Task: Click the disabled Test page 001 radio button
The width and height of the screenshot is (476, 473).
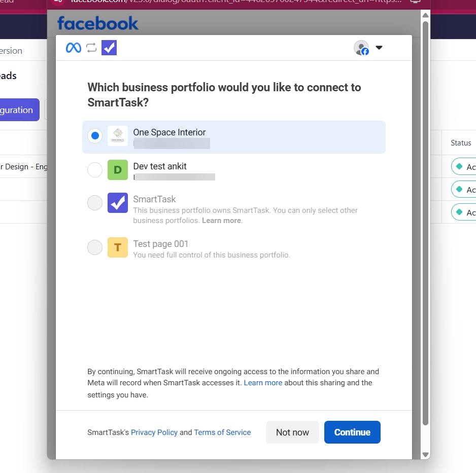Action: click(95, 247)
